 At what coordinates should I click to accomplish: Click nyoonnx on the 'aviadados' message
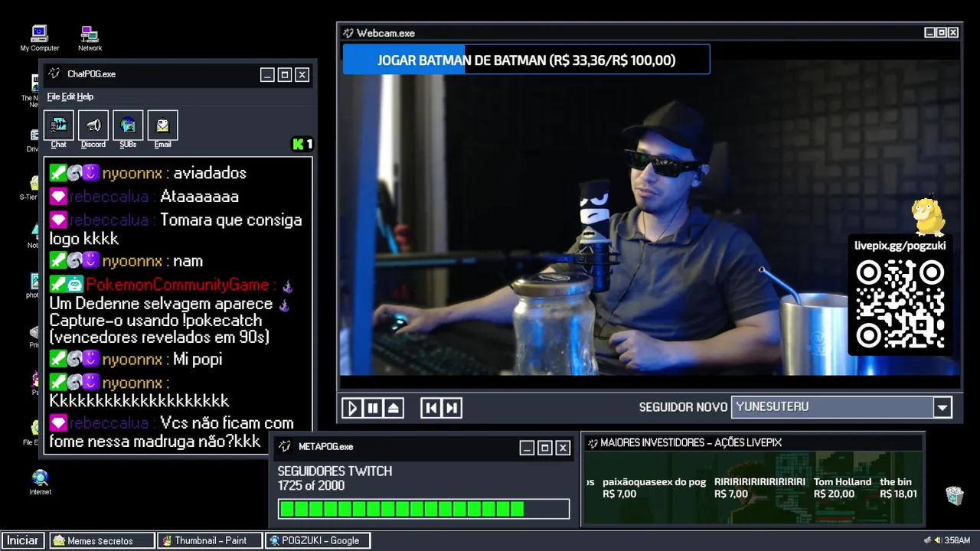(132, 174)
